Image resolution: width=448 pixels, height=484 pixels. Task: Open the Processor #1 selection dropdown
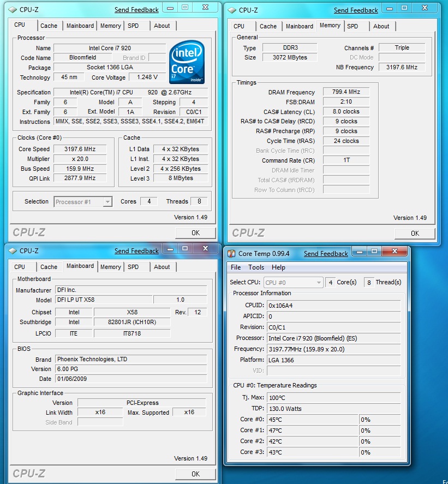(x=107, y=202)
